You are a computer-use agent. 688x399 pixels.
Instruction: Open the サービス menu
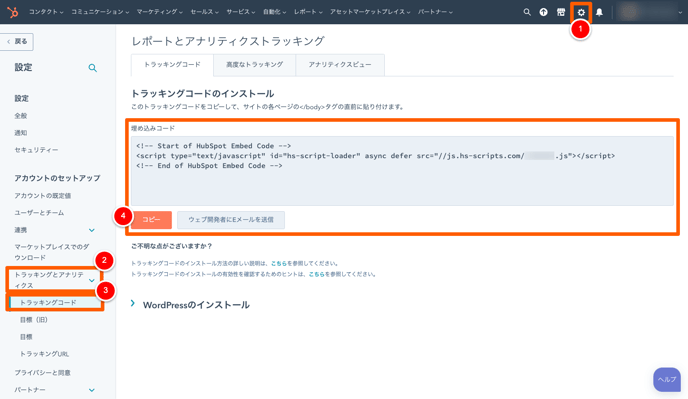click(x=240, y=12)
